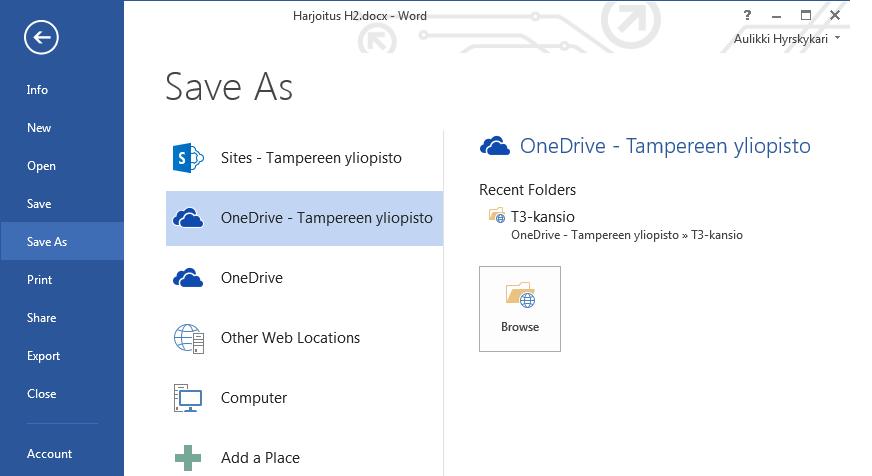
Task: Click the SharePoint Sites icon
Action: click(x=188, y=158)
